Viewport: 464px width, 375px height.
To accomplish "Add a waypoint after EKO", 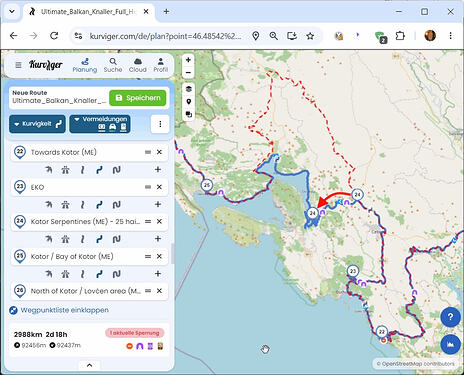I will pyautogui.click(x=158, y=204).
